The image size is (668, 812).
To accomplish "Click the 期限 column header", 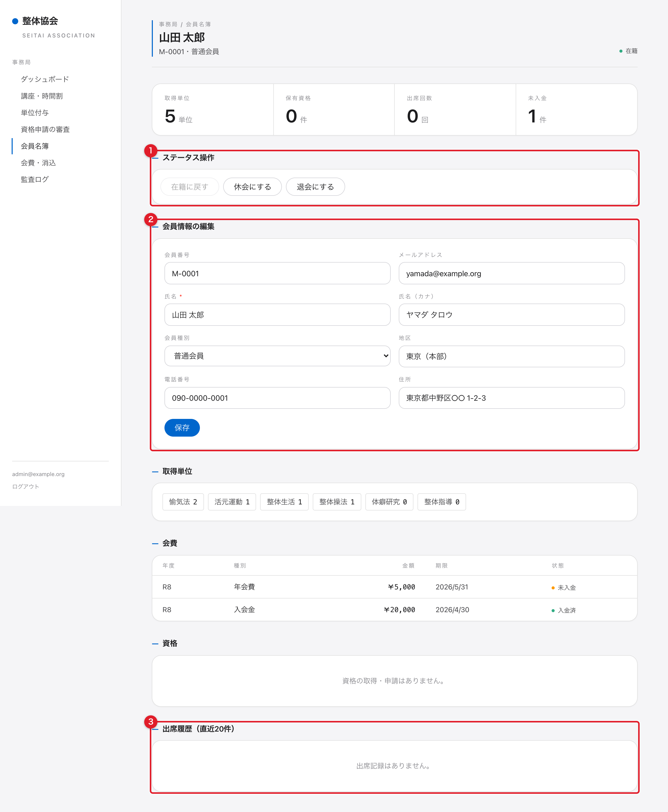I will pos(442,565).
